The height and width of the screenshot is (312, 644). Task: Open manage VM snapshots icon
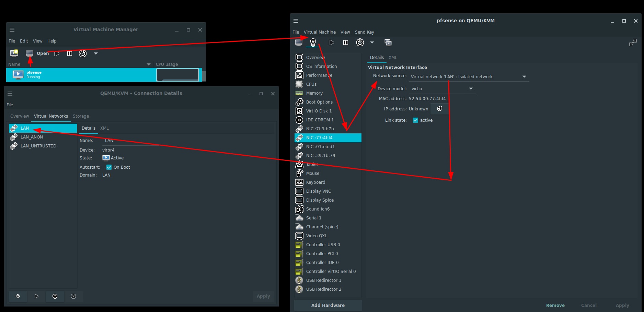(388, 43)
